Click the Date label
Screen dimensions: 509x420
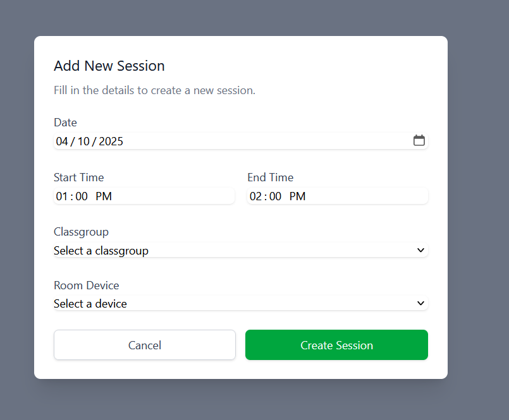[65, 123]
